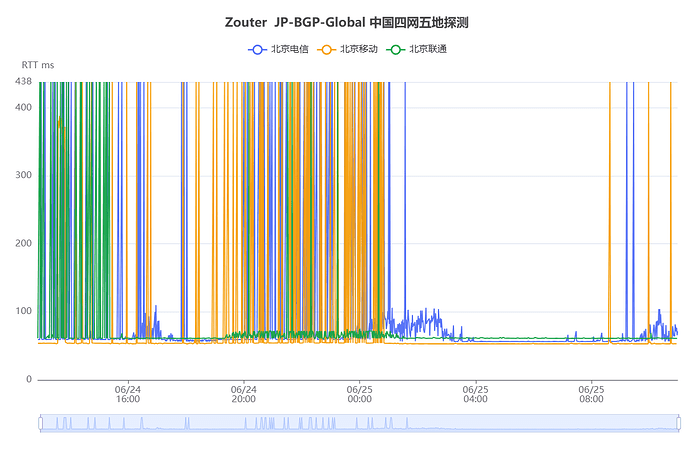Click the data zoom preview bar
This screenshot has height=450, width=690.
pos(359,423)
